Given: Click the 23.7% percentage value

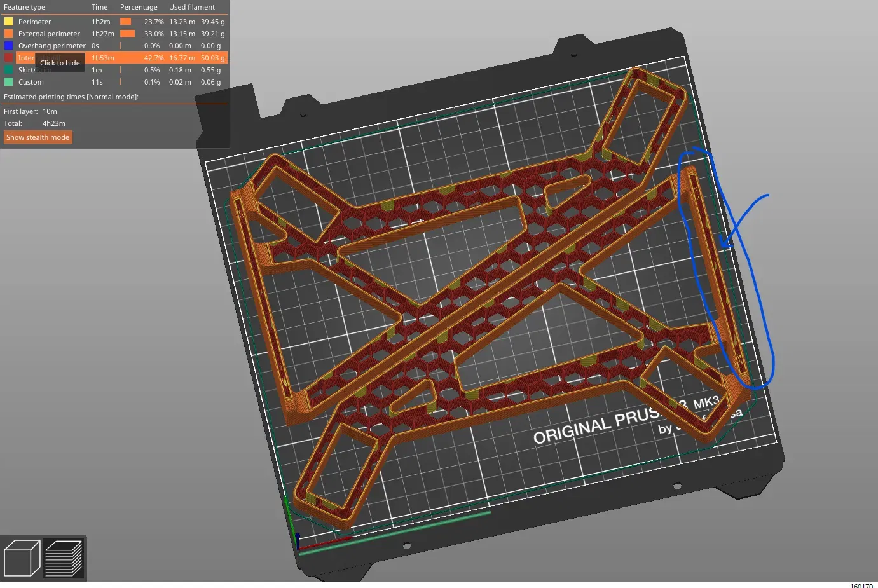Looking at the screenshot, I should click(x=154, y=22).
